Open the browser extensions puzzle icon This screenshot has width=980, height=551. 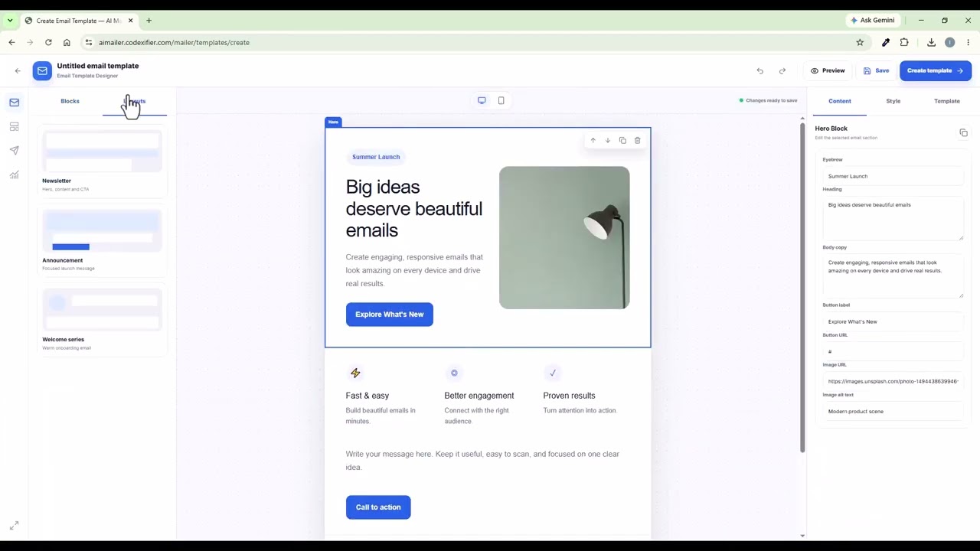tap(904, 42)
